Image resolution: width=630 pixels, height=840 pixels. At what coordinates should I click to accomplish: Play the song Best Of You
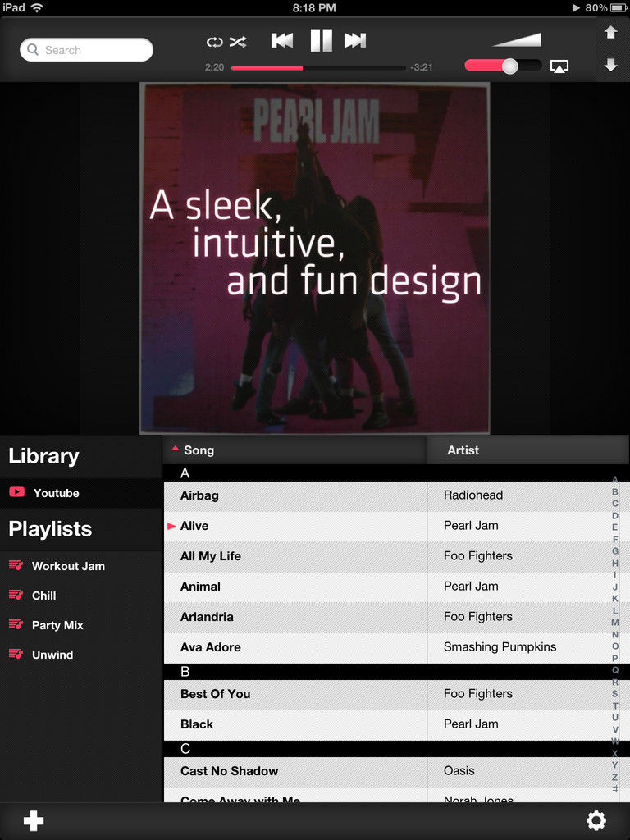(216, 694)
